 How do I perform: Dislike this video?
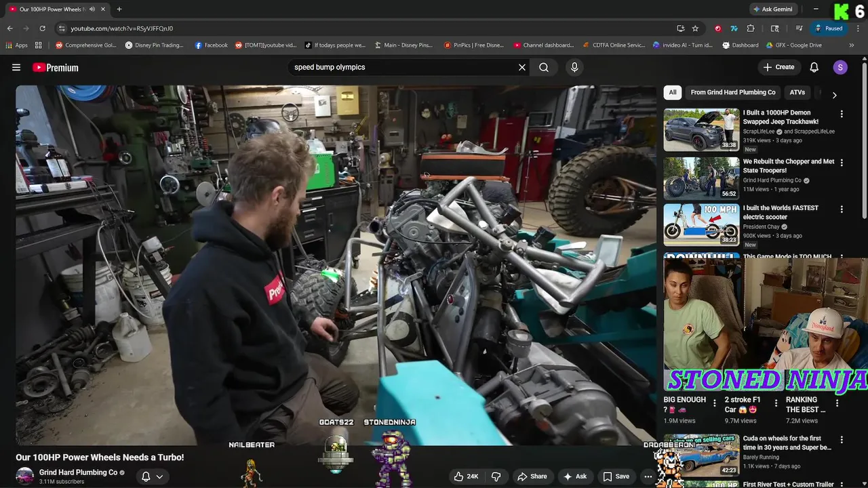click(x=496, y=476)
